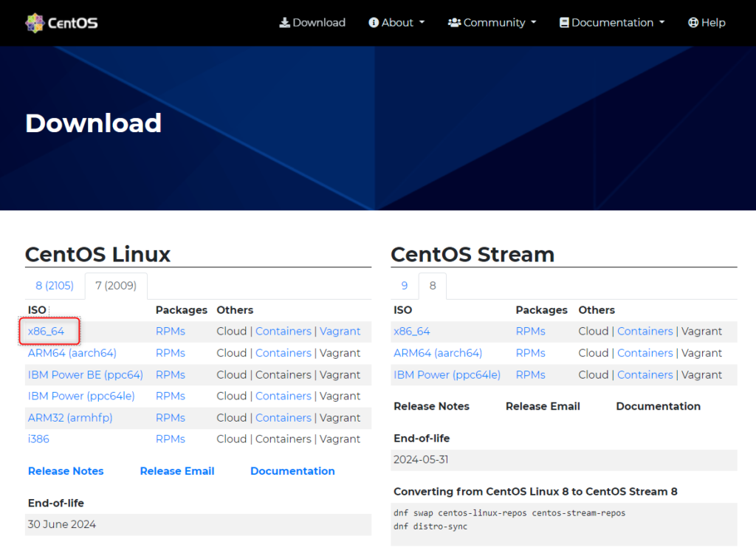Viewport: 756px width, 553px height.
Task: Click the large 'Download' page title
Action: 94,123
